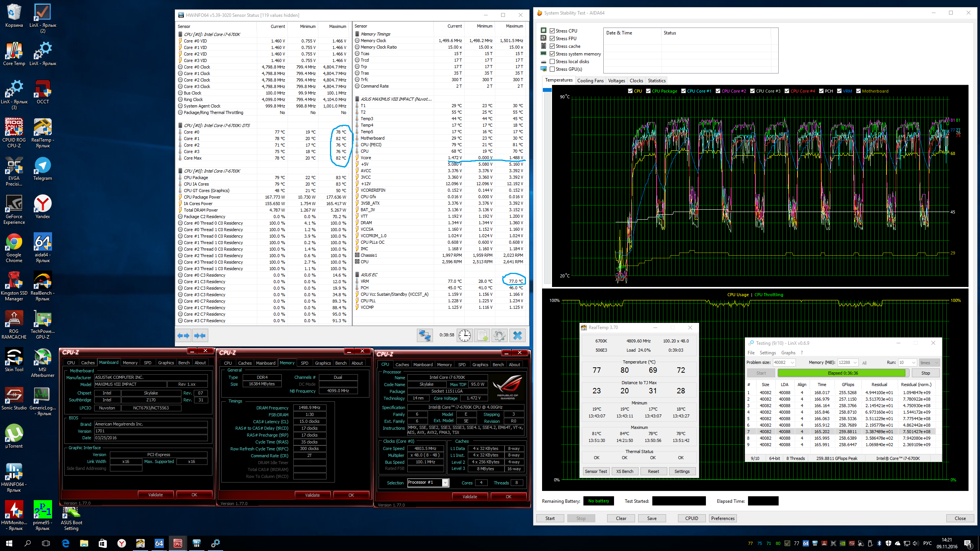Uncheck Stress system memory option
980x551 pixels.
tap(552, 54)
